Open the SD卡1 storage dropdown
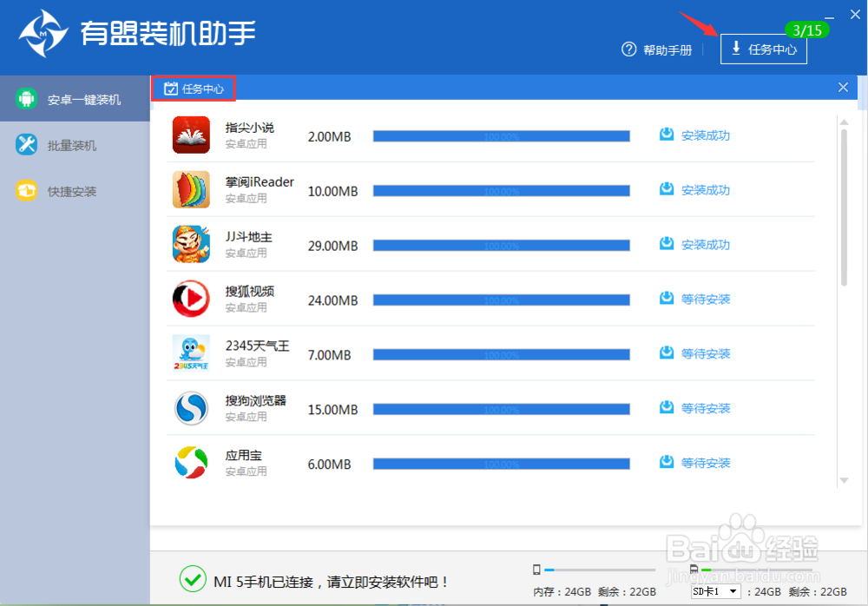 click(x=715, y=590)
